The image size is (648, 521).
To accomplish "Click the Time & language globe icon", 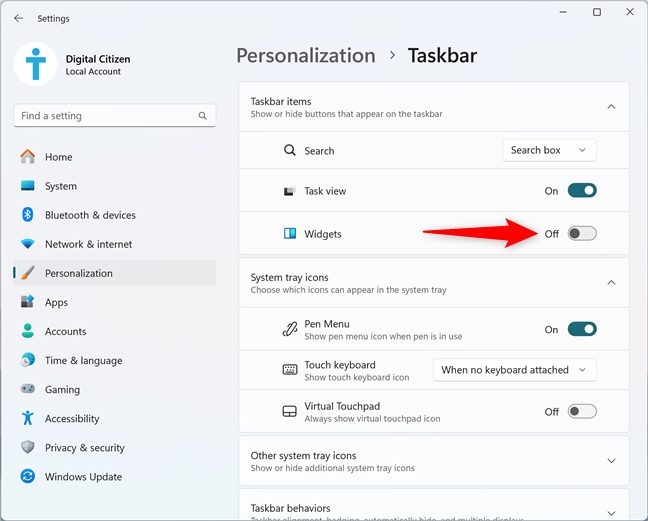I will click(28, 360).
